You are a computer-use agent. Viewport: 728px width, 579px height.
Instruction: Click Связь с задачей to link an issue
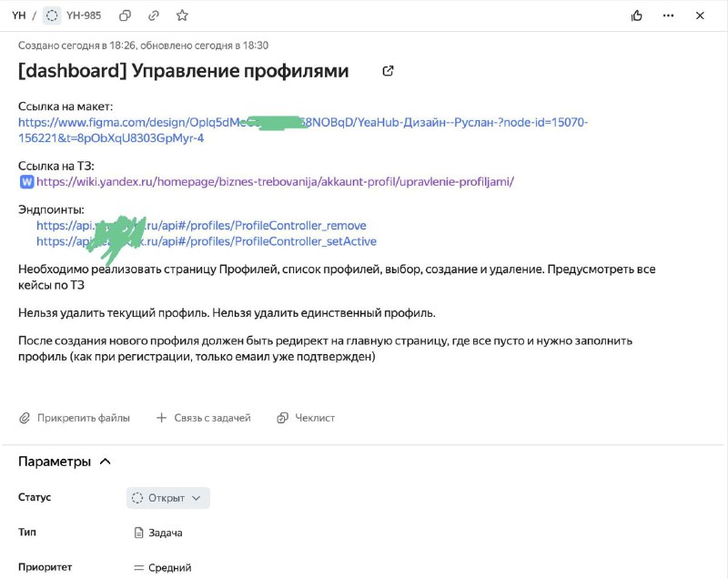pos(204,418)
